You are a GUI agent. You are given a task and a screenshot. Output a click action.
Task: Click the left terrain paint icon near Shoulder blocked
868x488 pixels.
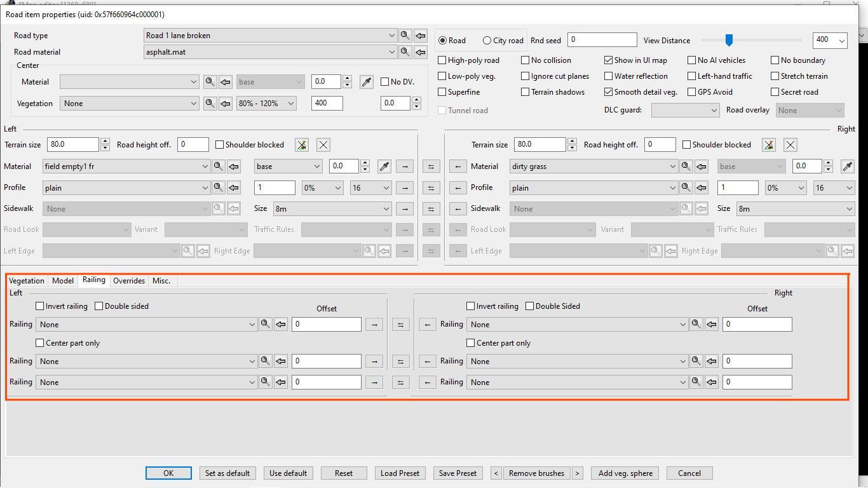302,145
